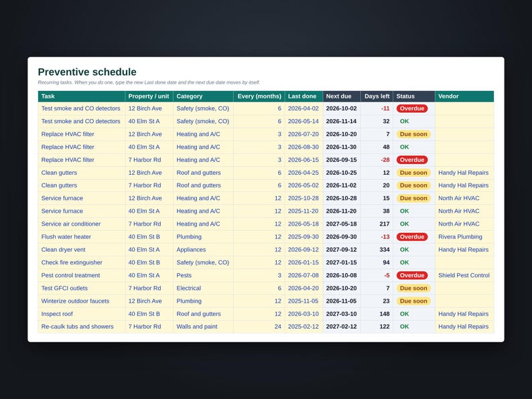
Task: Select the Test GFCI outlets task cell
Action: (x=82, y=289)
